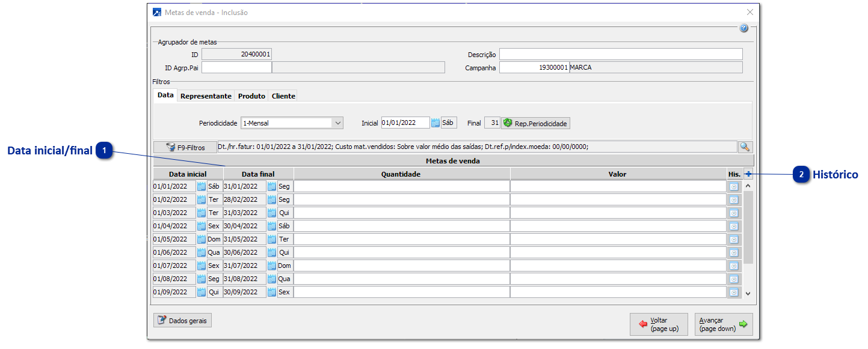Open calendar for Data inicial 01/08/2022
This screenshot has height=349, width=868.
click(202, 279)
